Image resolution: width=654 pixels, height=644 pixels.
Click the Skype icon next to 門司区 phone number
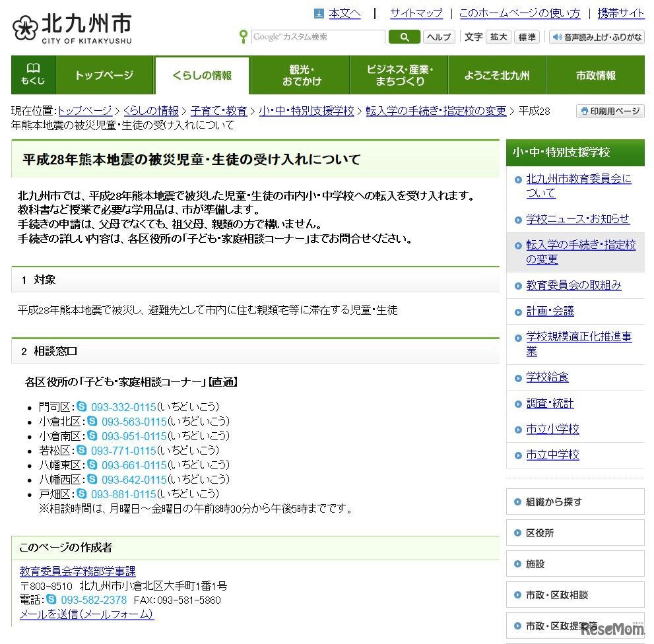[82, 406]
